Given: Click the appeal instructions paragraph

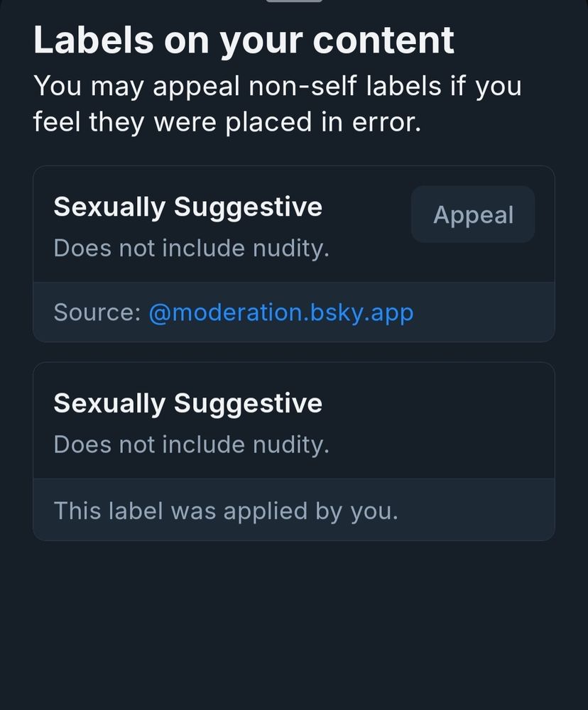Looking at the screenshot, I should click(277, 104).
